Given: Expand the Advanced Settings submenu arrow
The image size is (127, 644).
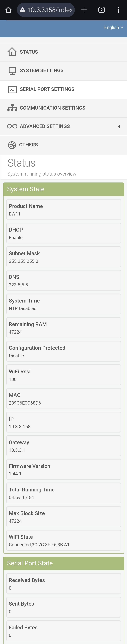Looking at the screenshot, I should coord(119,126).
